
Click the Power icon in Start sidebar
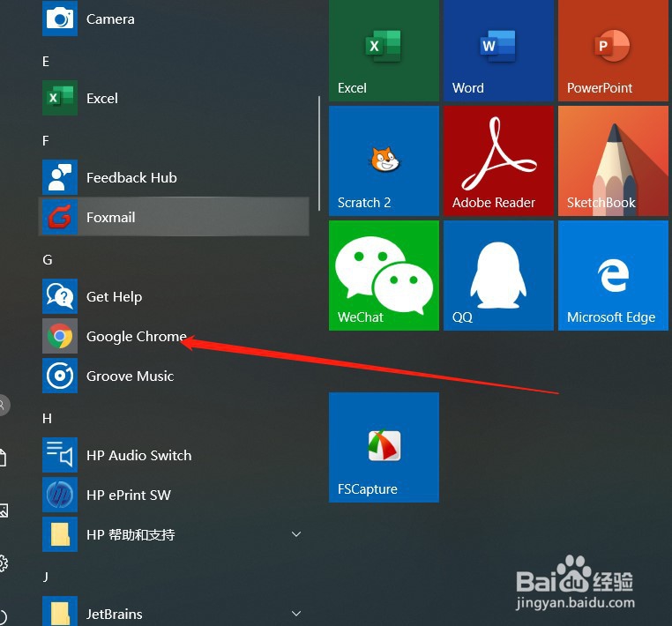(3, 617)
